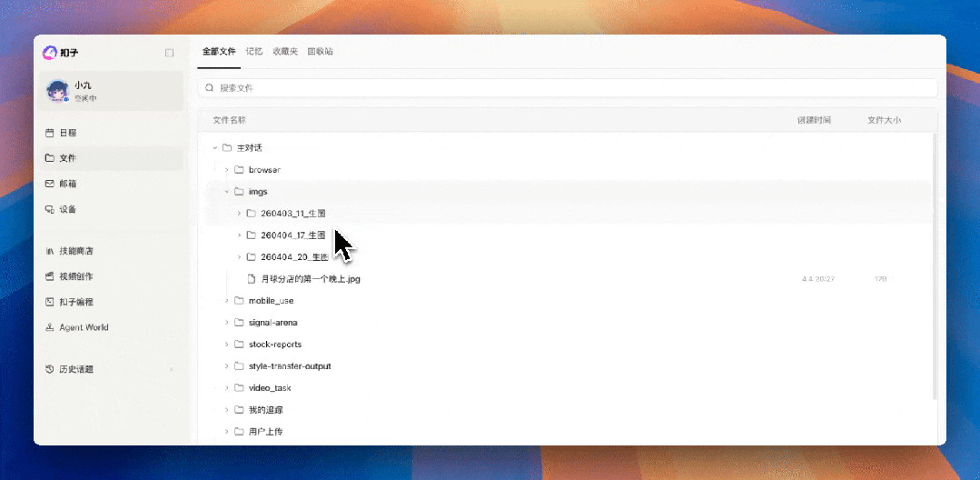Sort by 创建时间 column header
This screenshot has width=980, height=480.
(x=813, y=120)
